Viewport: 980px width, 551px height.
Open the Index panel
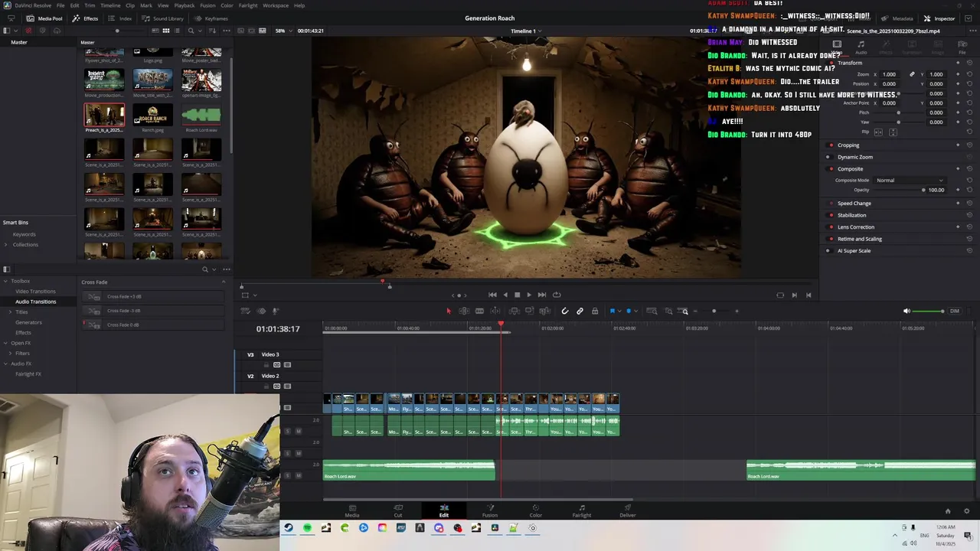[x=121, y=18]
